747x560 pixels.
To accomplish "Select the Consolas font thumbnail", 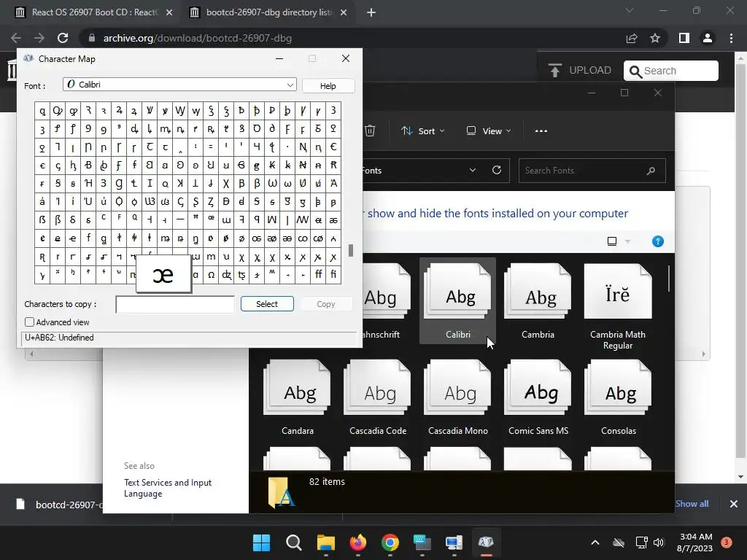I will click(618, 397).
